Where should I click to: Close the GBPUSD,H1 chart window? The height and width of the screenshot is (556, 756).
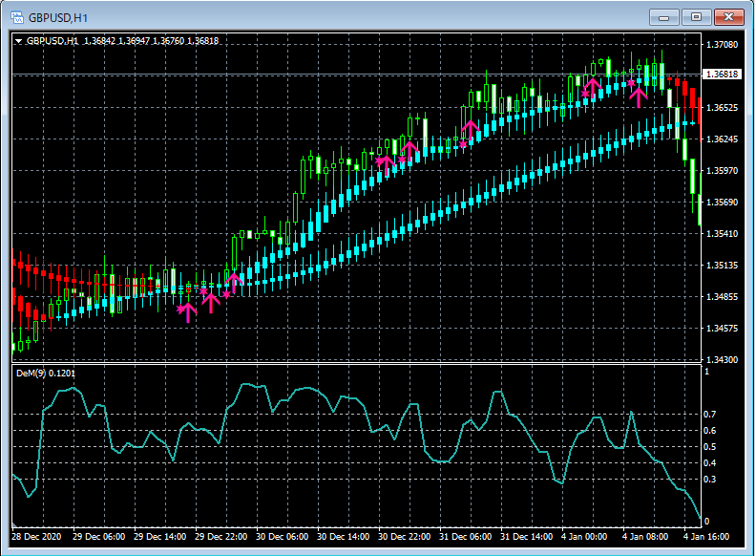[728, 17]
